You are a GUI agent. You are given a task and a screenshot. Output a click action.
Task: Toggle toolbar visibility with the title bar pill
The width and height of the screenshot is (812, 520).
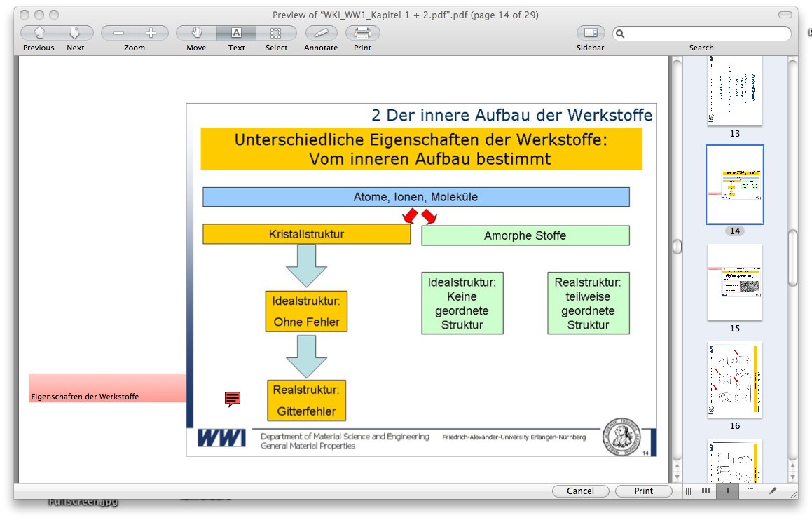tap(785, 15)
